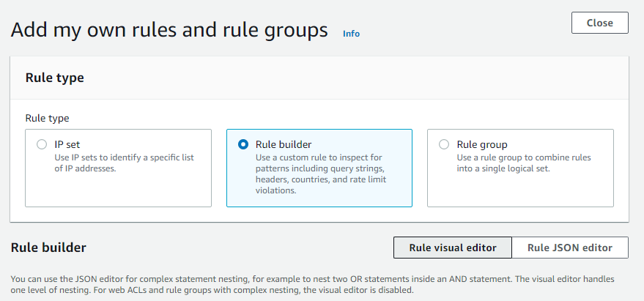Image resolution: width=644 pixels, height=301 pixels.
Task: Switch to the Rule JSON editor tab
Action: (570, 248)
